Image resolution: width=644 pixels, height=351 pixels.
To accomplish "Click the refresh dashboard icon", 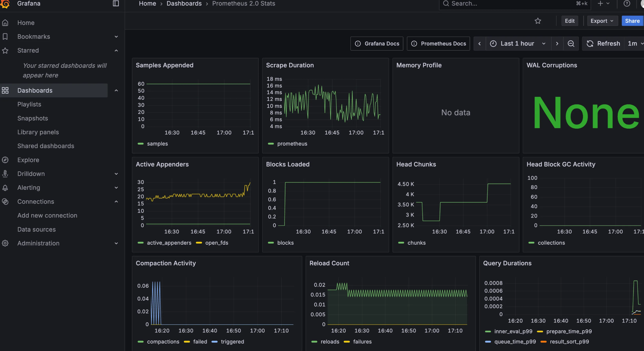I will (590, 43).
